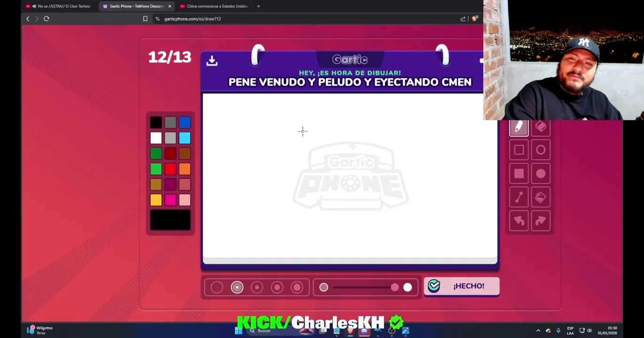Open a new browser tab

point(258,6)
